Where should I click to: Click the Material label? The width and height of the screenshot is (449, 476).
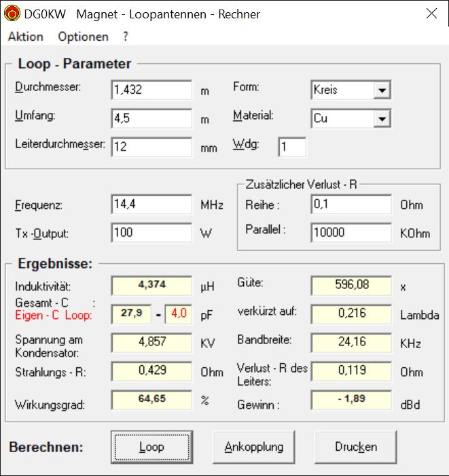click(253, 116)
